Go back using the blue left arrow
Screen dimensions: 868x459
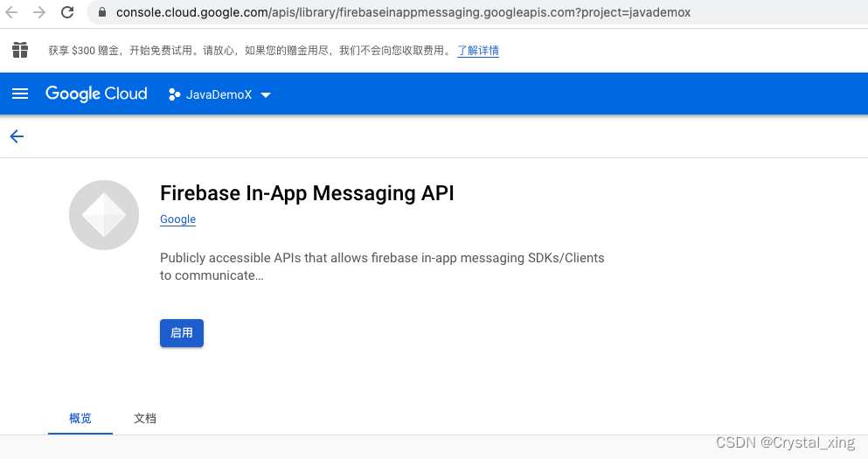click(x=17, y=136)
